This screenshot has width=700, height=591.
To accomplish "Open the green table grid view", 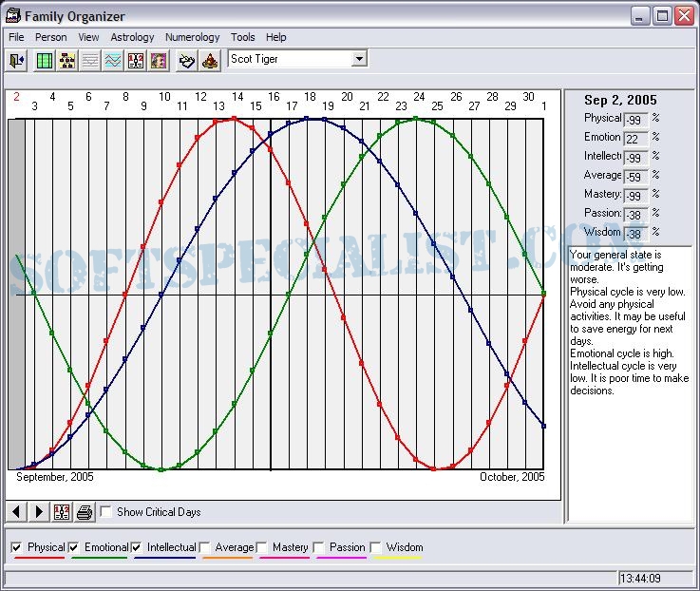I will point(44,60).
